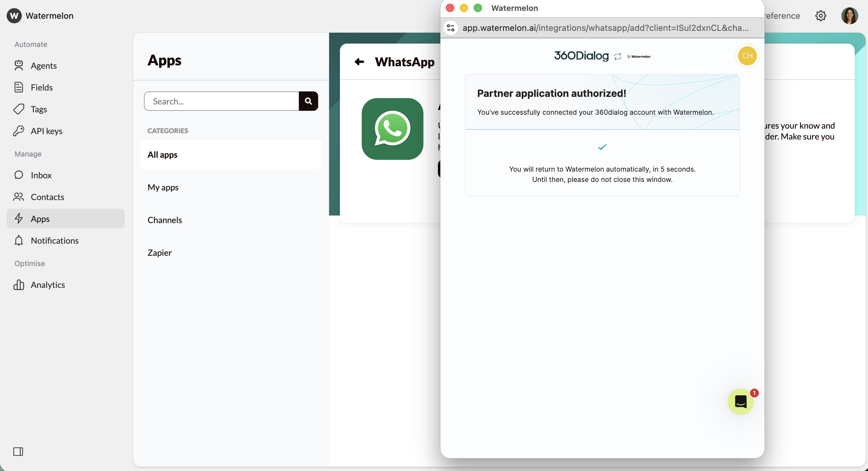This screenshot has width=868, height=471.
Task: Open the settings gear
Action: (x=821, y=15)
